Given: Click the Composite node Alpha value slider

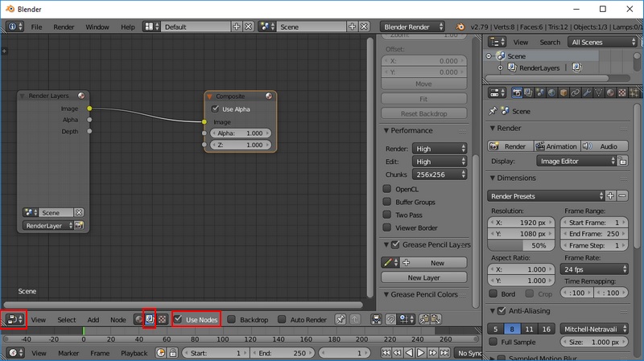Looking at the screenshot, I should [240, 133].
